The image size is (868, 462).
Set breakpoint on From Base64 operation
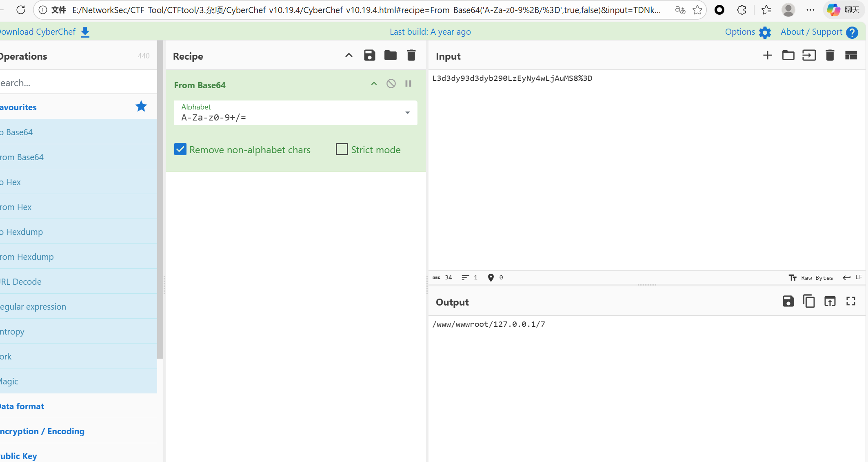[x=408, y=84]
